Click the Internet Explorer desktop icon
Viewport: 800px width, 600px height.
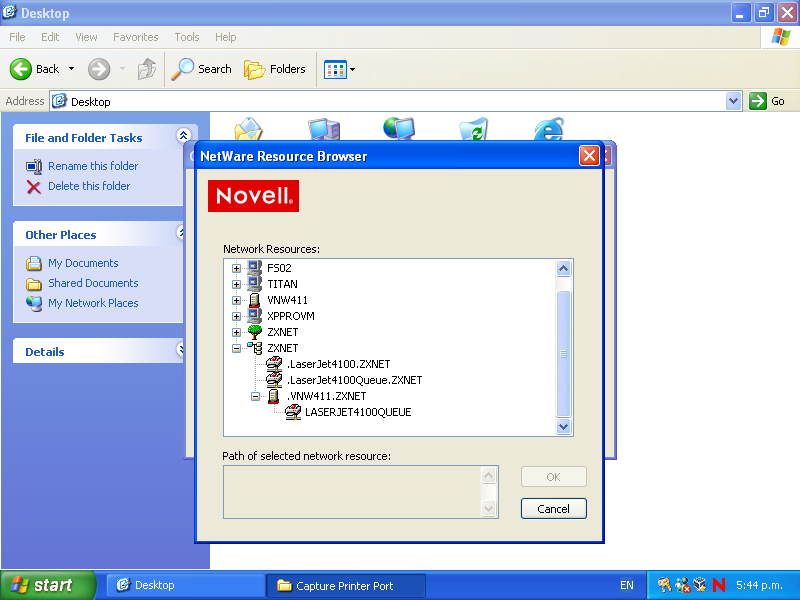click(549, 129)
